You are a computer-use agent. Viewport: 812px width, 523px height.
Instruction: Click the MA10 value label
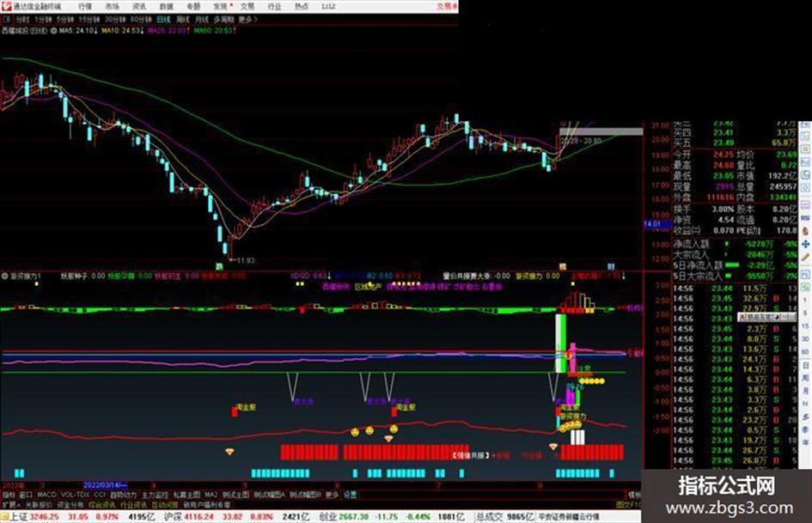(x=122, y=31)
